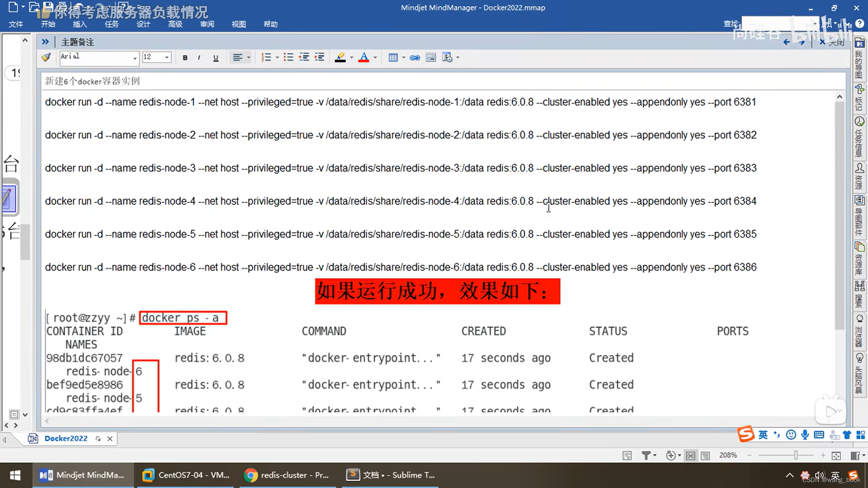Switch to the Docker2022 document tab
Screen dimensions: 868x488
[x=66, y=438]
